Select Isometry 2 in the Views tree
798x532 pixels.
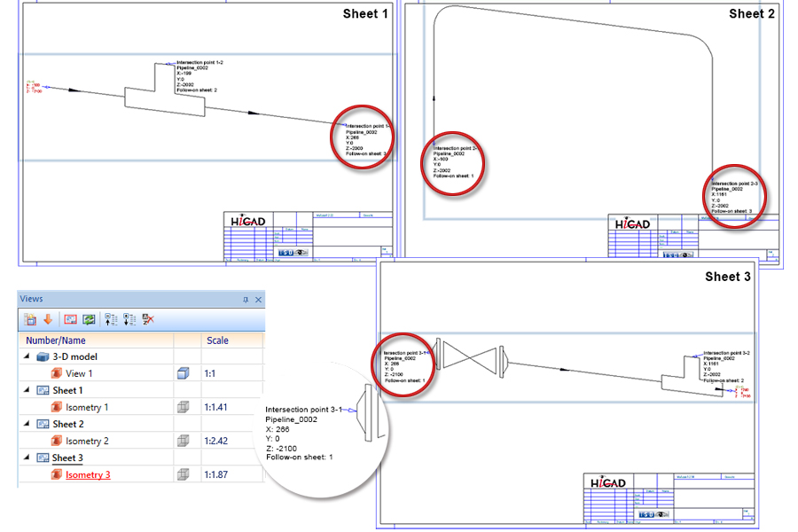[x=87, y=441]
